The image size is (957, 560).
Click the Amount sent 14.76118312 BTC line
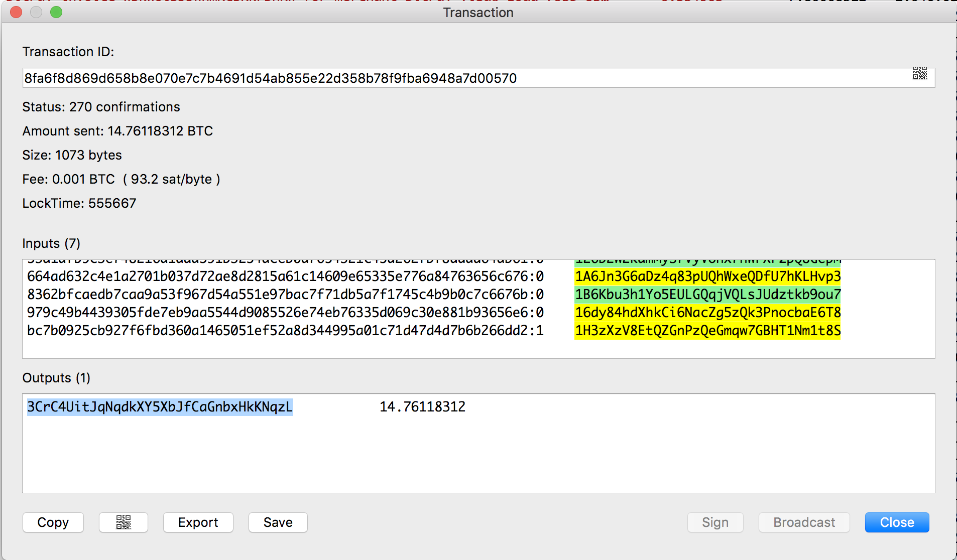pos(117,131)
